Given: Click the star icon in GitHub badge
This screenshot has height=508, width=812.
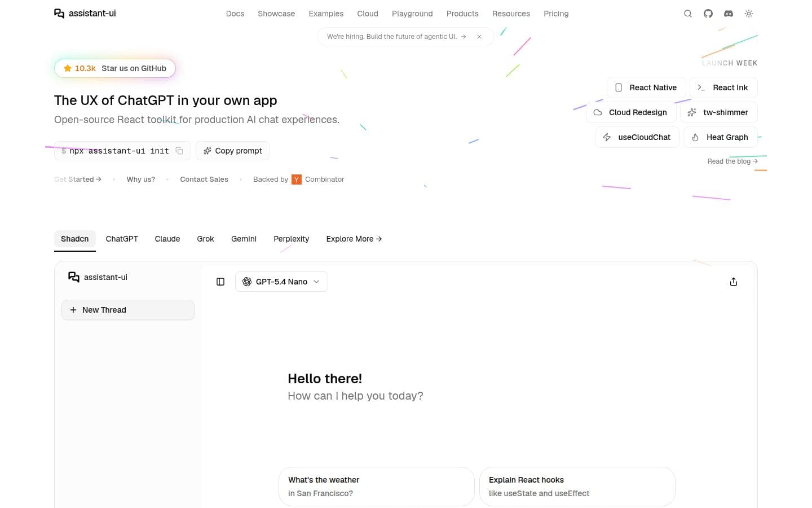Looking at the screenshot, I should [x=68, y=68].
